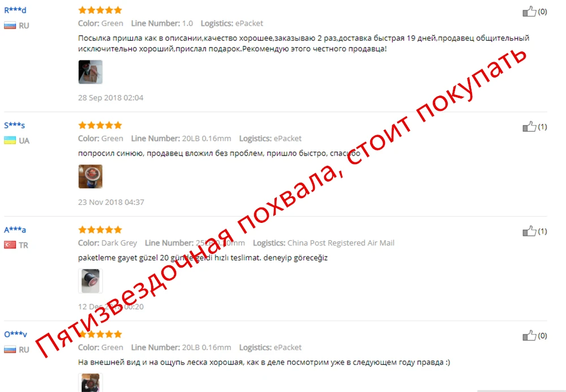
Task: Click the five-star rating on R***d's review
Action: point(100,10)
